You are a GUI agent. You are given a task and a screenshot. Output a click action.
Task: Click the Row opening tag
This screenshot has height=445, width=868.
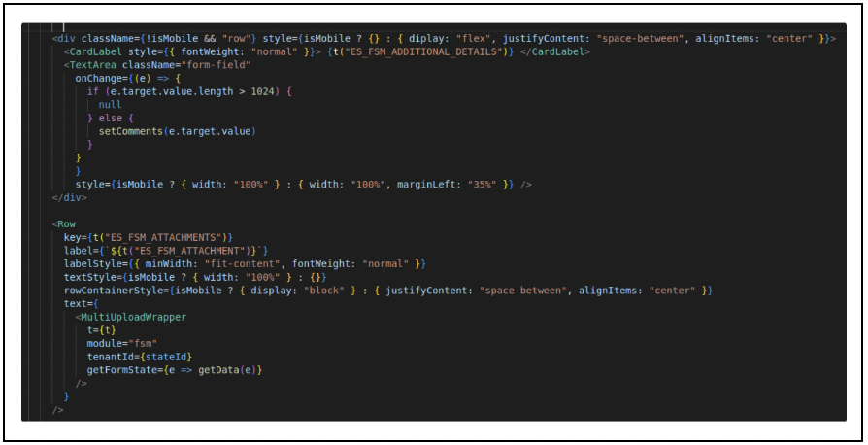(64, 223)
